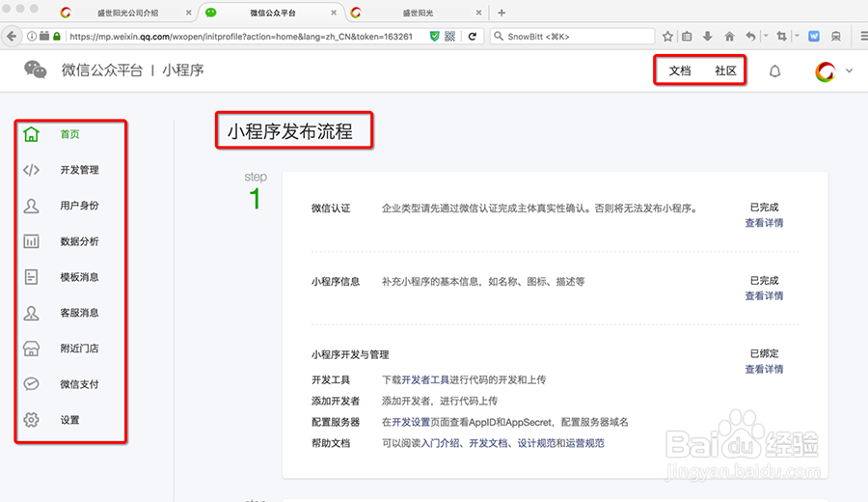Click the undo arrow toolbar icon
868x502 pixels.
tap(750, 37)
